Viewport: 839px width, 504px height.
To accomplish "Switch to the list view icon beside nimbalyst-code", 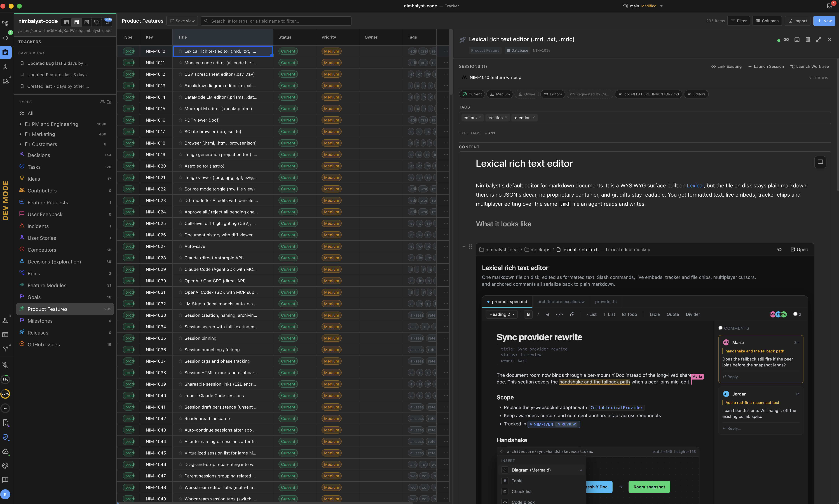I will pyautogui.click(x=67, y=22).
